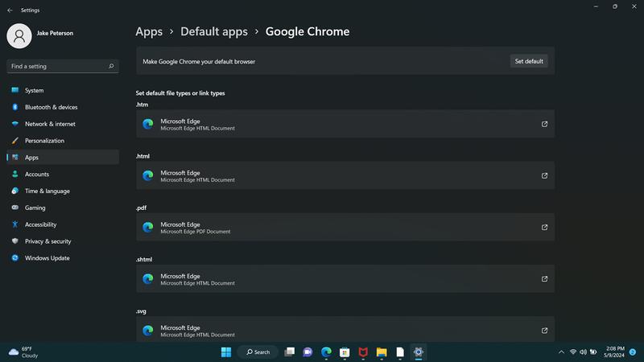
Task: Go to Network & internet
Action: point(63,124)
